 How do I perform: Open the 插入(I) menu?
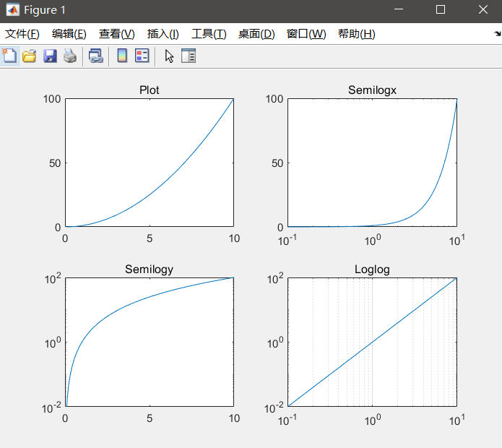[163, 34]
